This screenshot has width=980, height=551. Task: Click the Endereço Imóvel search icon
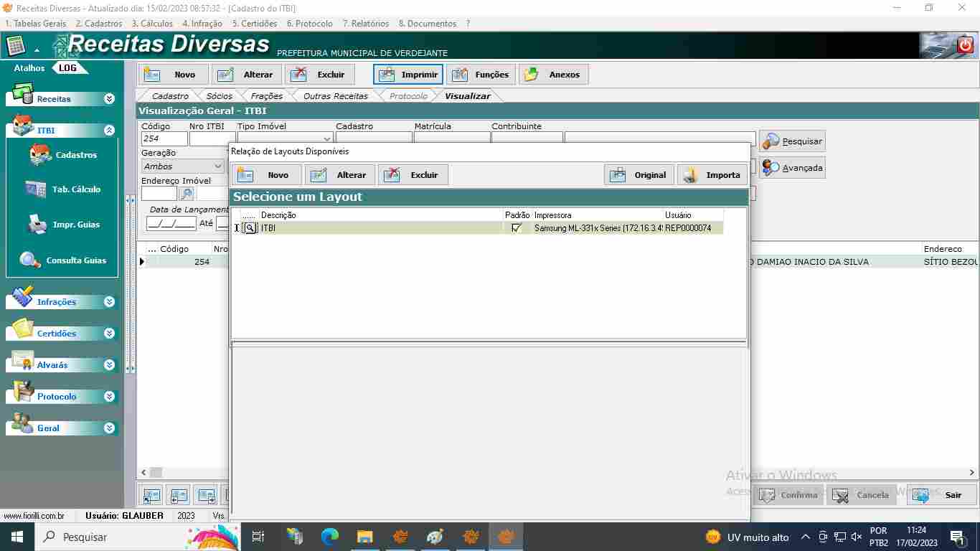187,194
